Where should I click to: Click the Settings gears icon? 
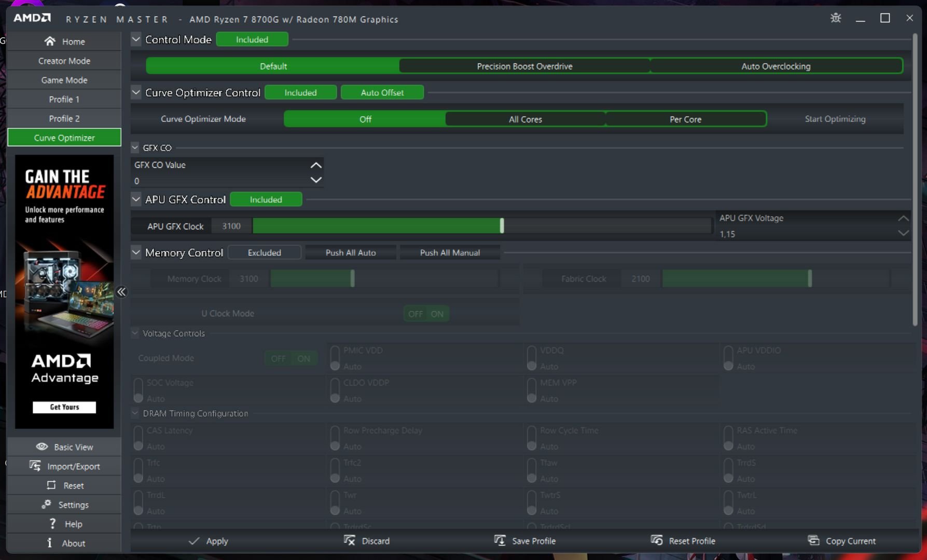pos(46,504)
